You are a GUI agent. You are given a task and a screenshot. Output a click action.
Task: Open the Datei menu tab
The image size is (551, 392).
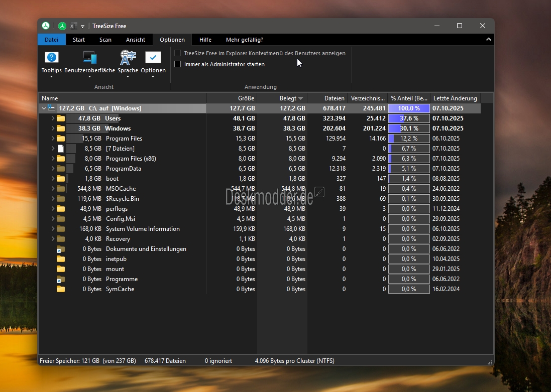[51, 40]
